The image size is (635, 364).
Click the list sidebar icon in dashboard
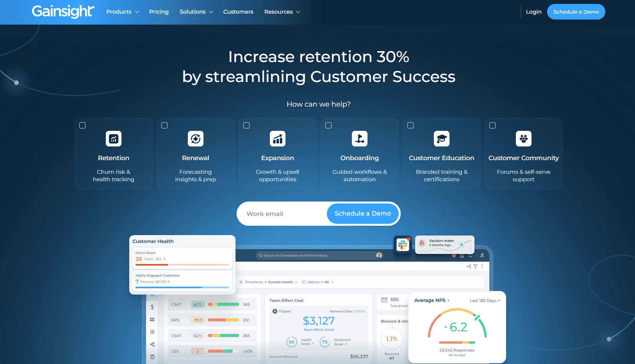[x=152, y=319]
